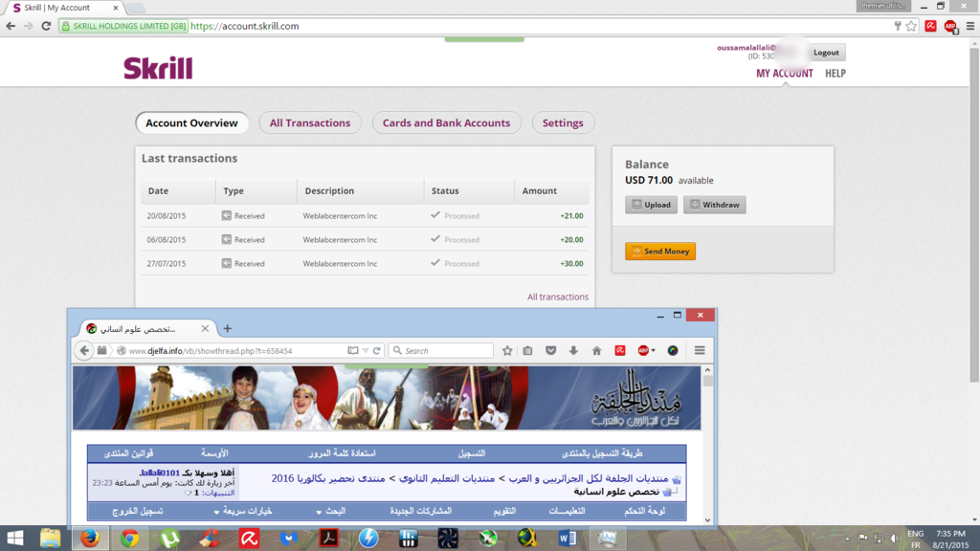This screenshot has width=980, height=551.
Task: Open the All transactions link below the table
Action: tap(558, 297)
